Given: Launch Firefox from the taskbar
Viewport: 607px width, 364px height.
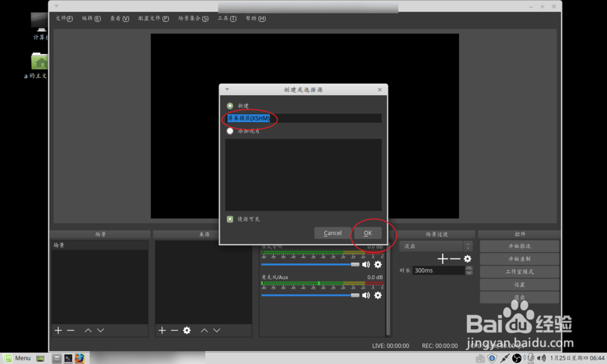Looking at the screenshot, I should 80,358.
